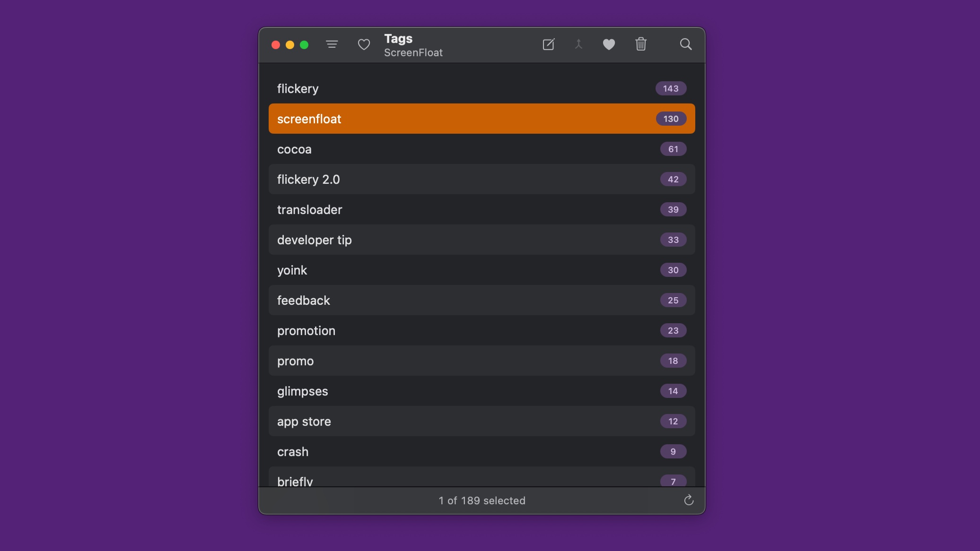Select the flickery tag row
This screenshot has height=551, width=980.
[x=481, y=89]
